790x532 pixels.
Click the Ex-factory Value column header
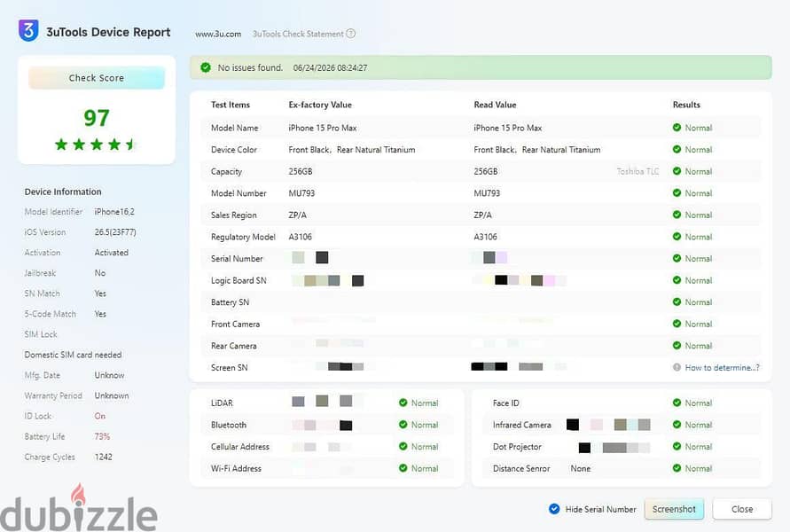pyautogui.click(x=320, y=105)
